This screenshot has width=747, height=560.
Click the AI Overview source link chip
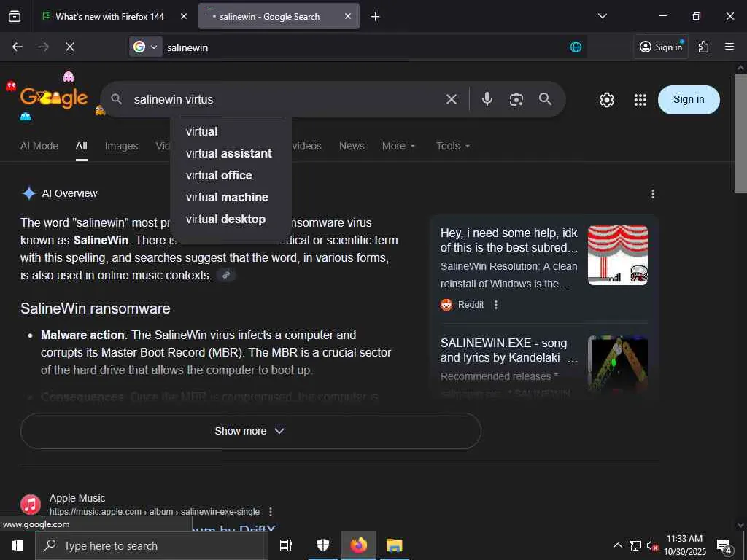(x=226, y=275)
